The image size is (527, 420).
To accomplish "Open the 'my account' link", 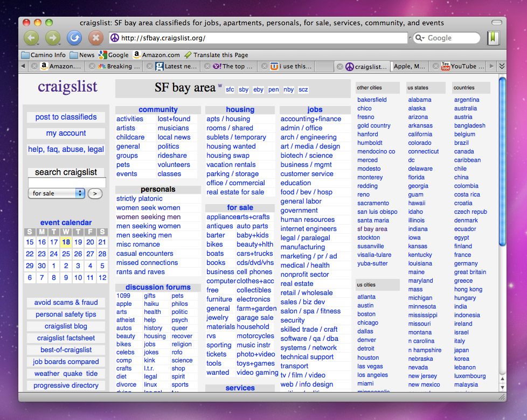I will [66, 133].
